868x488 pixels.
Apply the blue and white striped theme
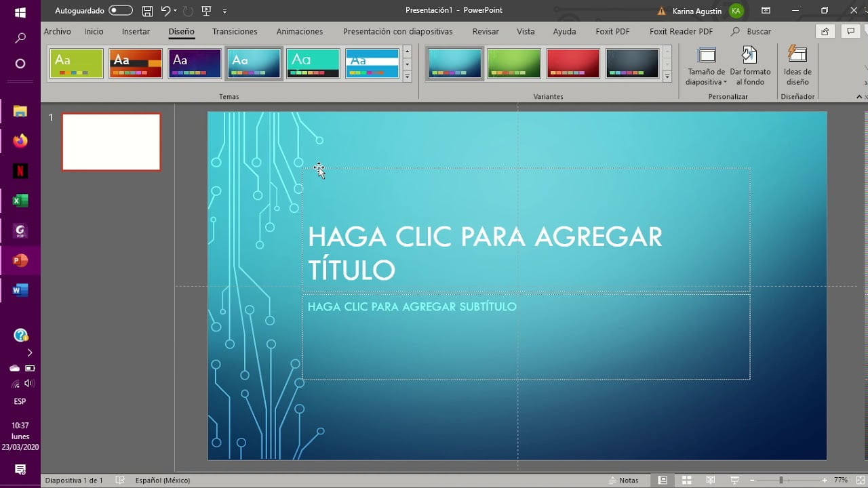coord(372,64)
